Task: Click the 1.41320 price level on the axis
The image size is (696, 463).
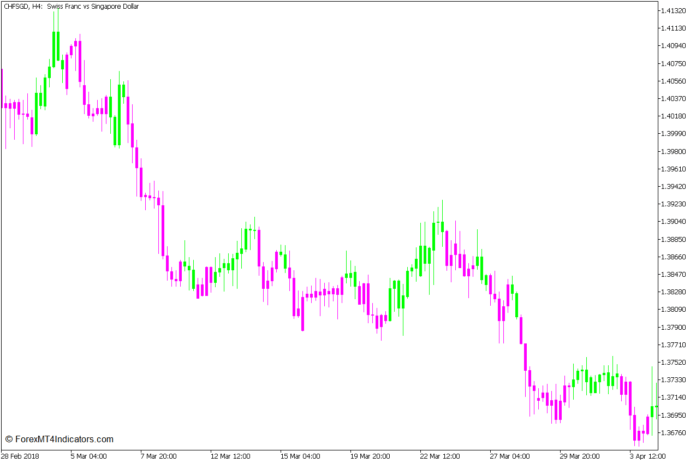Action: pos(672,11)
